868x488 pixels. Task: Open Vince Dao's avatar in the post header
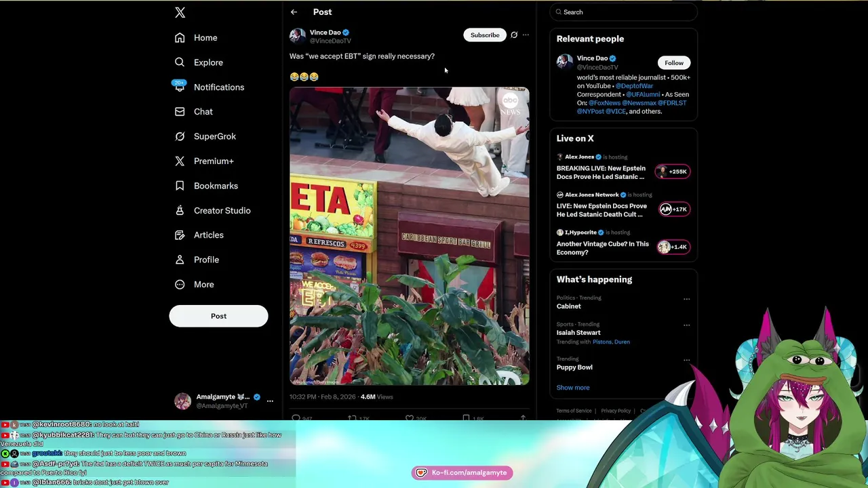click(x=298, y=36)
